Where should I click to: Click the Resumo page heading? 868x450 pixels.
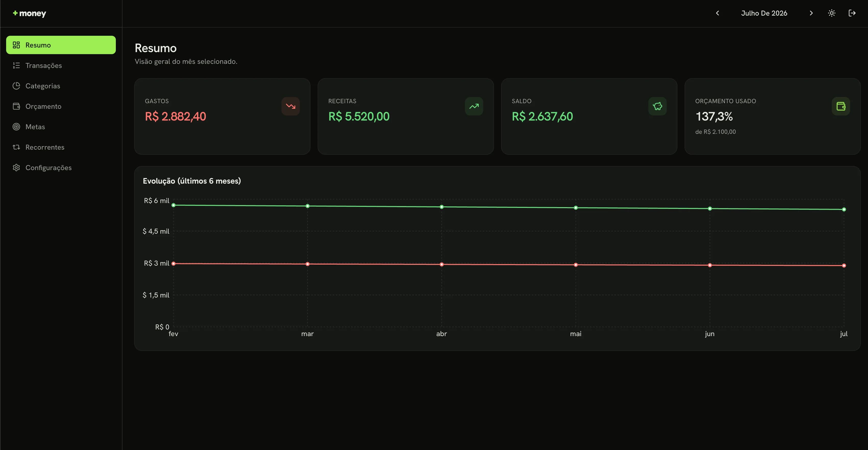tap(155, 48)
